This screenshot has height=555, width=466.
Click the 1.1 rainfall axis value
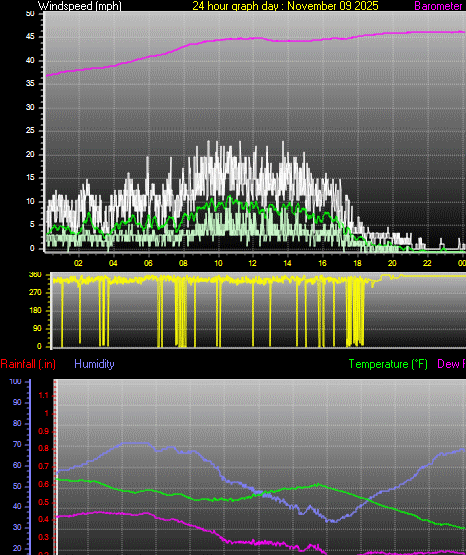click(44, 396)
